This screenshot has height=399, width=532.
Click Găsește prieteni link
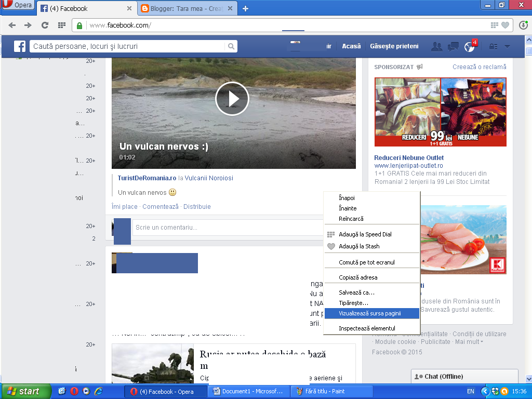pos(394,46)
